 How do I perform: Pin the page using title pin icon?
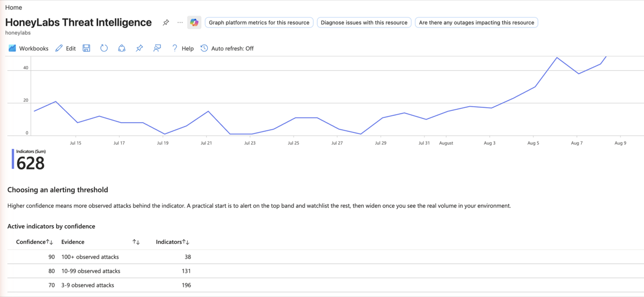166,23
